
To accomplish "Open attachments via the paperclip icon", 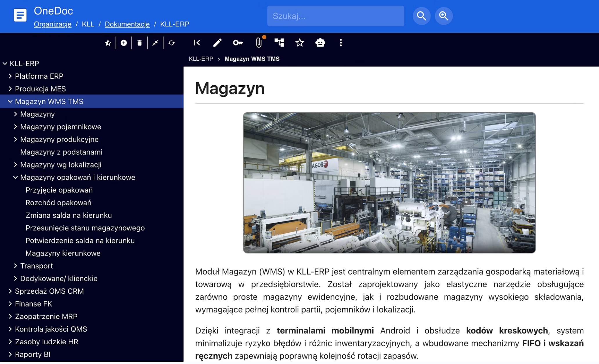I will point(259,43).
